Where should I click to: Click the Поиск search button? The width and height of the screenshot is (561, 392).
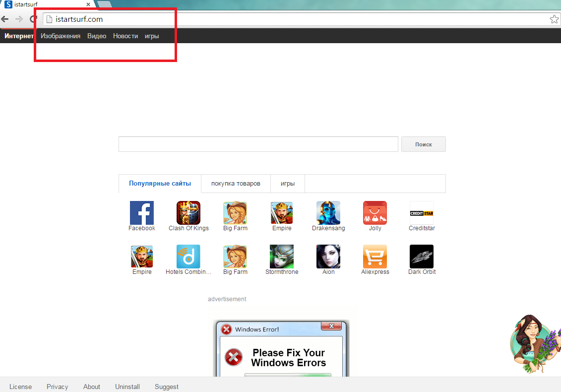[423, 144]
